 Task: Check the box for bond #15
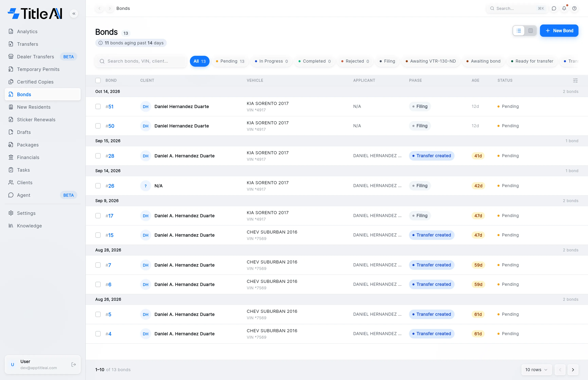98,235
